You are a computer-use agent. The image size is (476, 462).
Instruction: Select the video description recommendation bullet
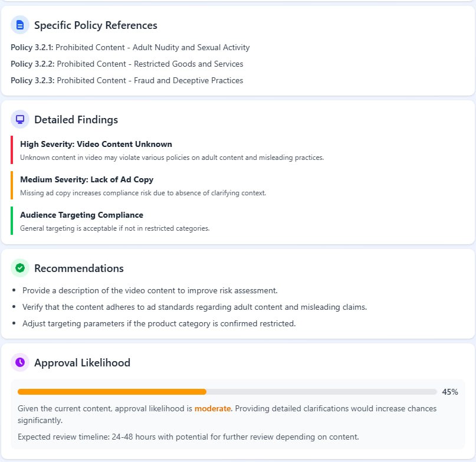(150, 290)
